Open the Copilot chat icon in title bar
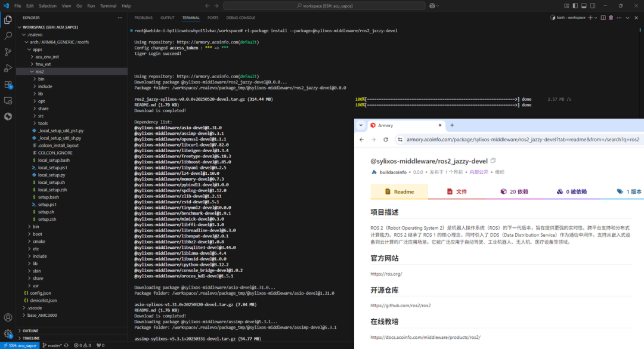Viewport: 644px width, 349px height. [432, 6]
